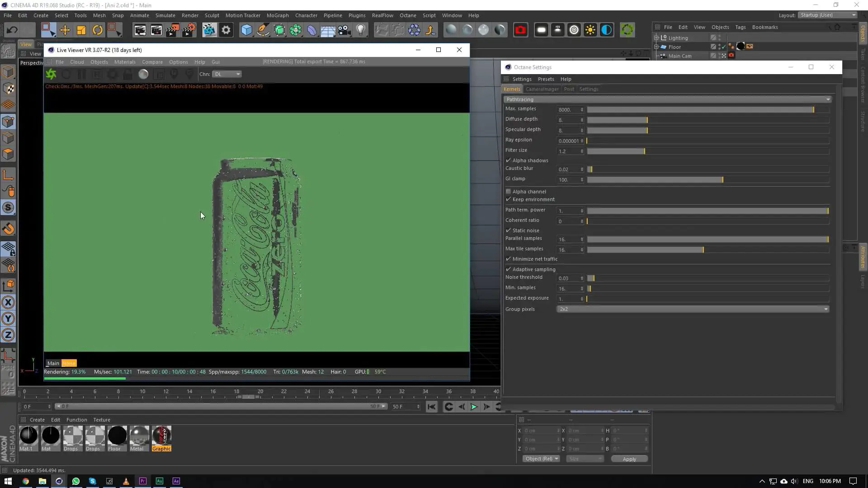Image resolution: width=868 pixels, height=488 pixels.
Task: Open the Size mode dropdown
Action: point(585,459)
